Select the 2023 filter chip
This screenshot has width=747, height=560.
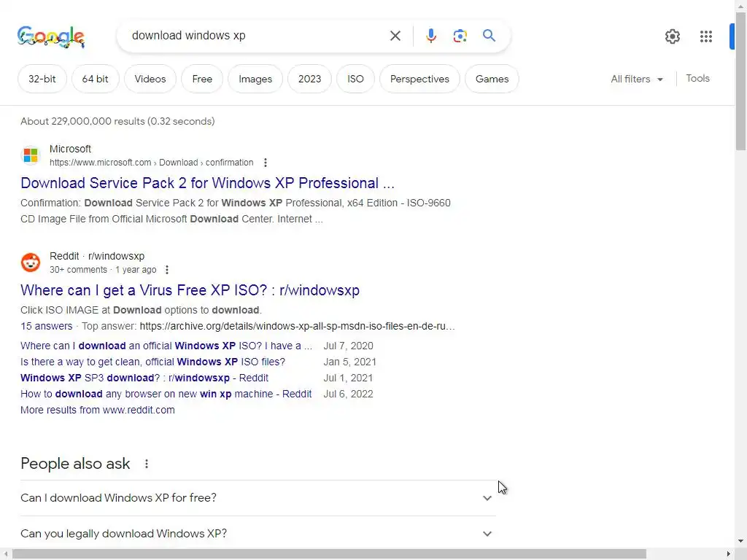pyautogui.click(x=309, y=79)
